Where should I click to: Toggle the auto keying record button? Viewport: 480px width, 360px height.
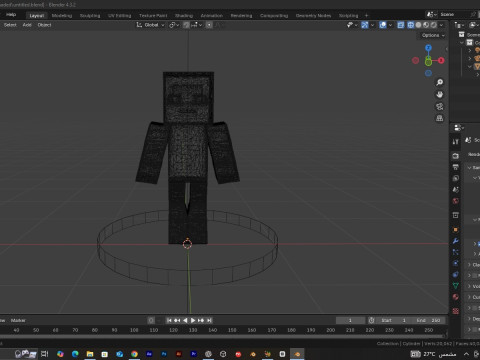151,320
